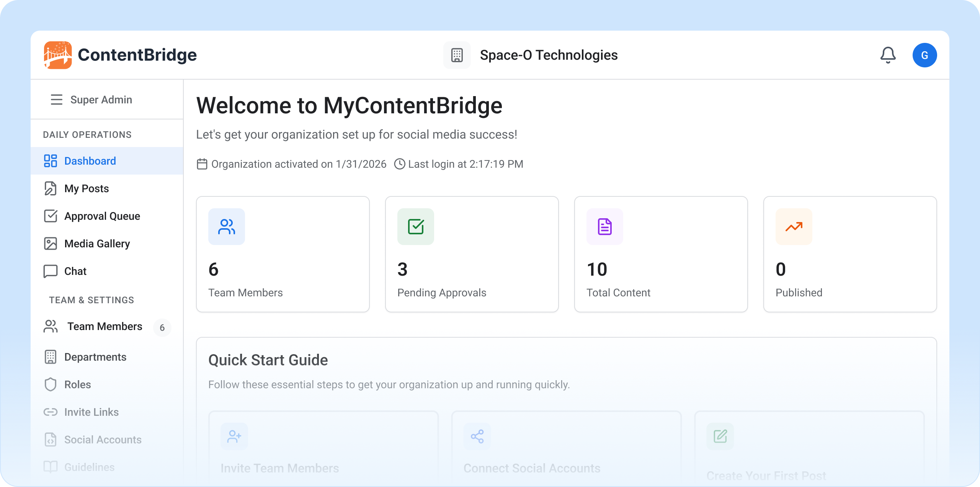The height and width of the screenshot is (487, 980).
Task: Click the Pending Approvals checkmark icon
Action: [x=415, y=227]
